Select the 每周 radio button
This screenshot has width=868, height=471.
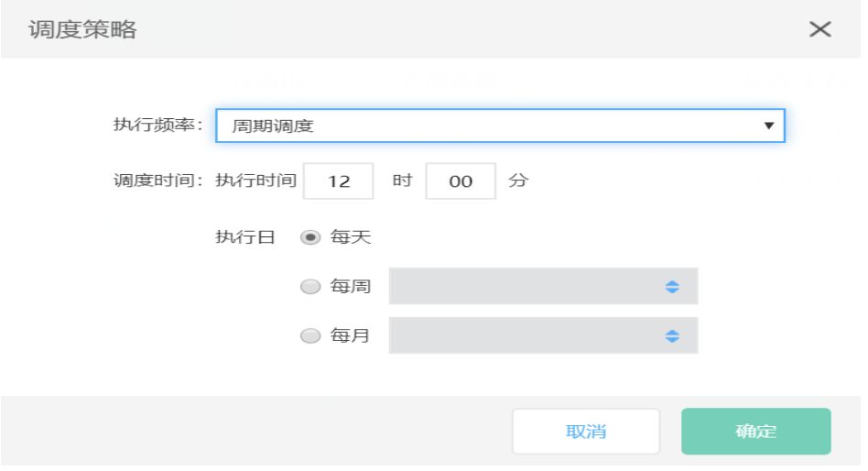[x=310, y=287]
